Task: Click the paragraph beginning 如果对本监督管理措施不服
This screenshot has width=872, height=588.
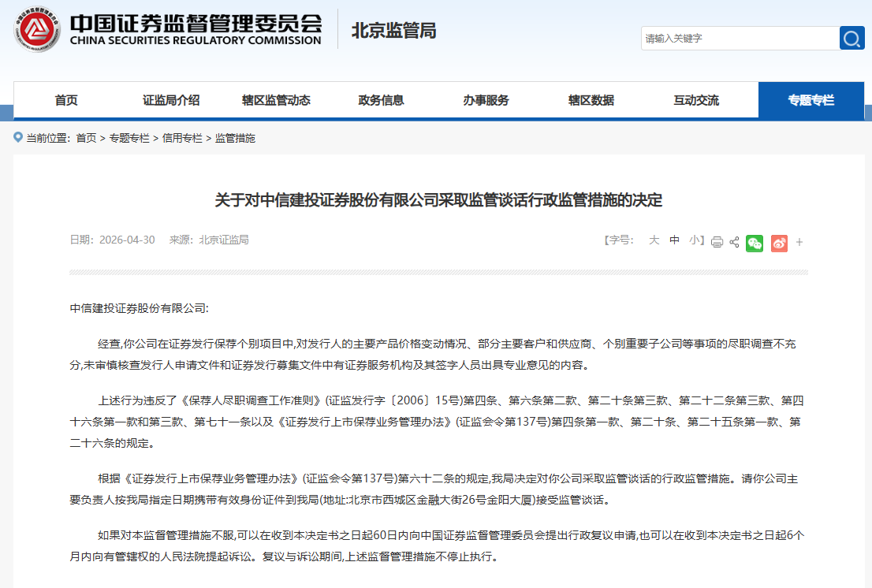Action: 438,545
